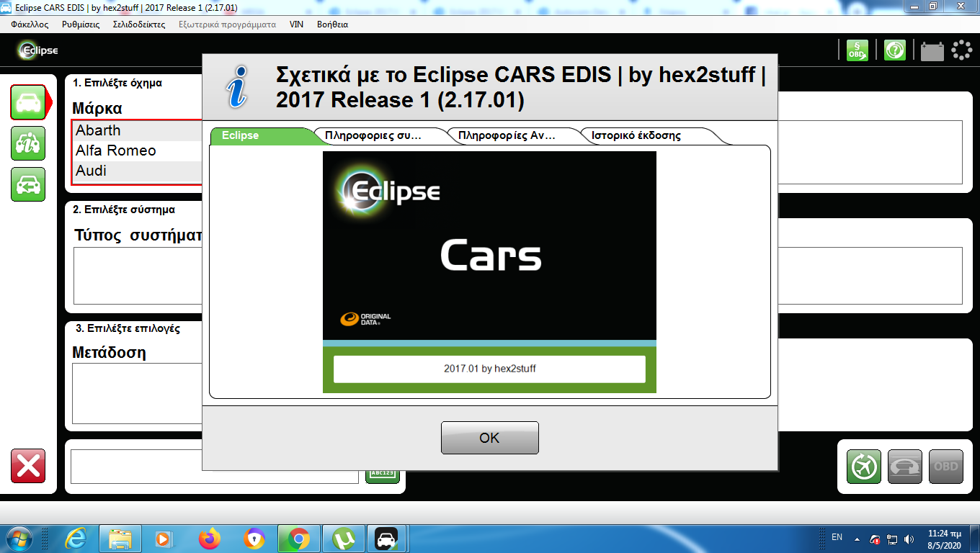Click the Μετάδοση list box

click(x=137, y=393)
